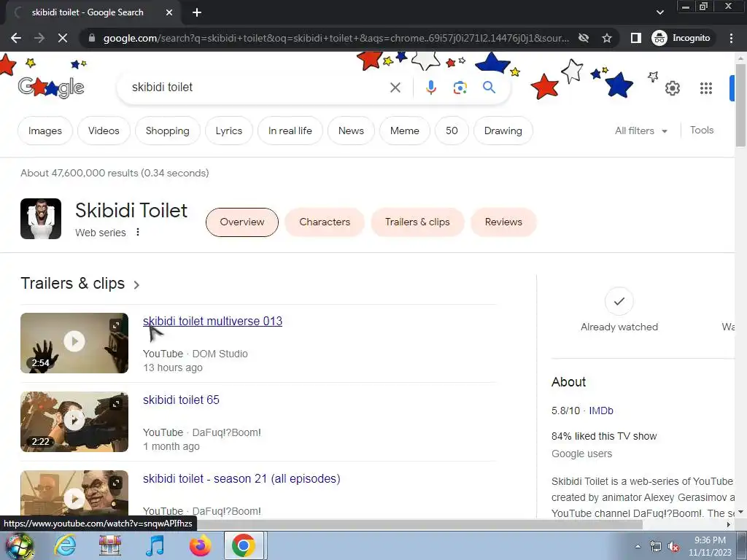The width and height of the screenshot is (747, 560).
Task: Open the skibidi toilet multiverse 013 link
Action: [x=212, y=321]
